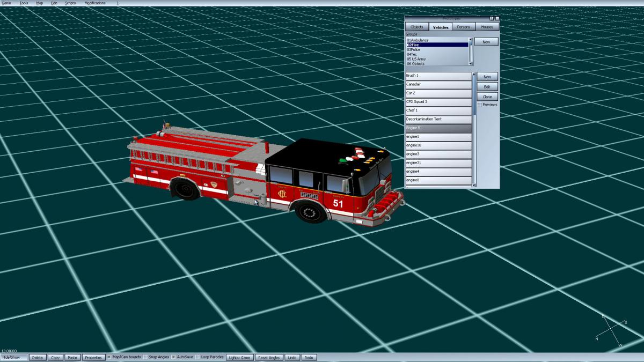Close the Prototypes panel

(x=497, y=18)
